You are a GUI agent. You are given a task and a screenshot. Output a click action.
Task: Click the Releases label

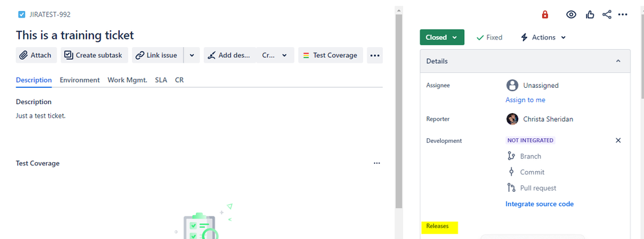point(438,226)
